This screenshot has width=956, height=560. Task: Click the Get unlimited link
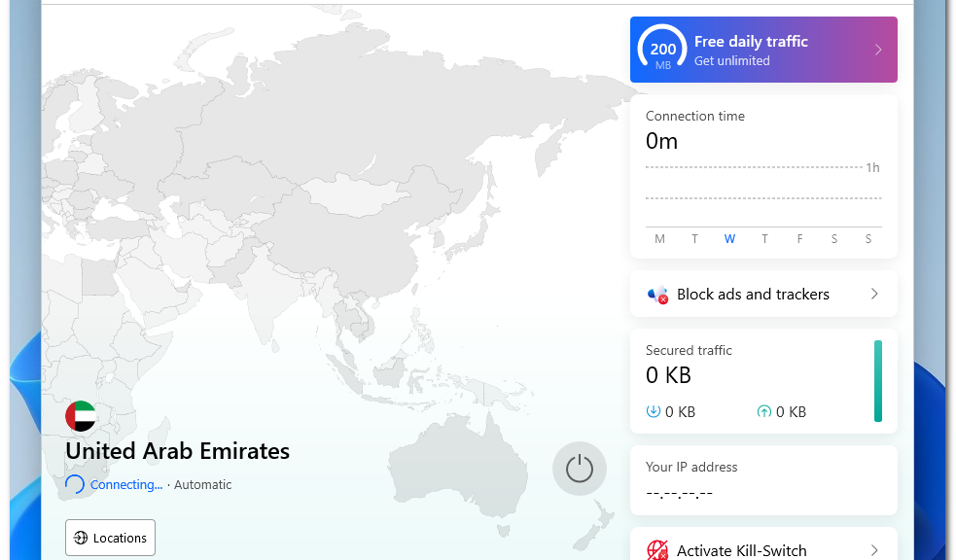click(x=731, y=61)
